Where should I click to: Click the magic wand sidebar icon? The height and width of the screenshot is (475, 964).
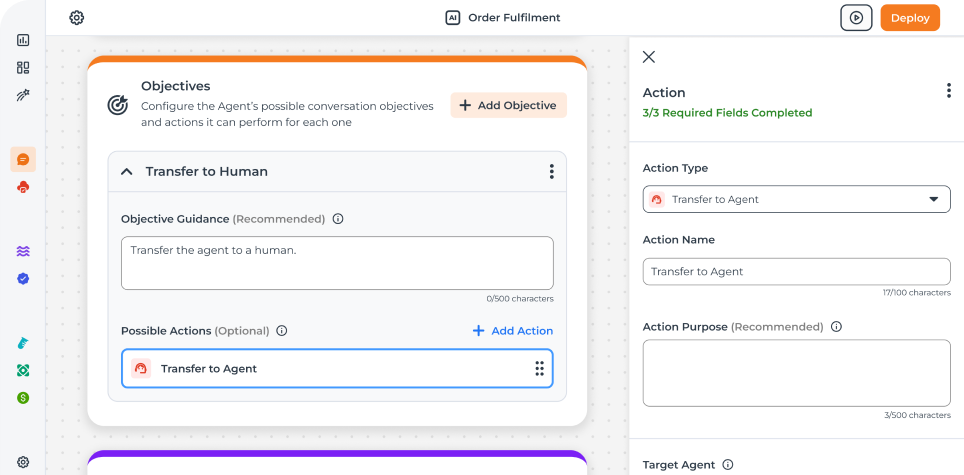point(23,95)
